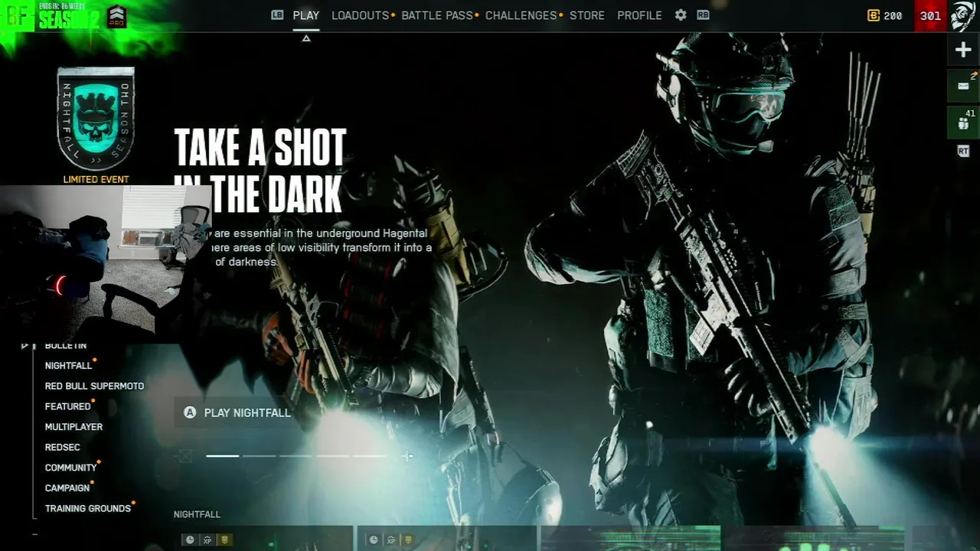Click the previous slide icon on carousel
Viewport: 980px width, 551px height.
(x=184, y=456)
